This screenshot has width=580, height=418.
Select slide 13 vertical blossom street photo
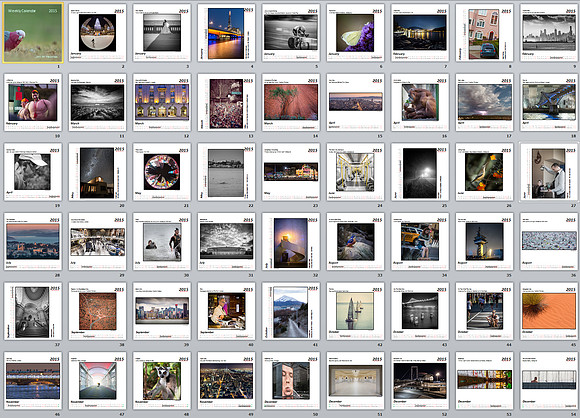[226, 102]
